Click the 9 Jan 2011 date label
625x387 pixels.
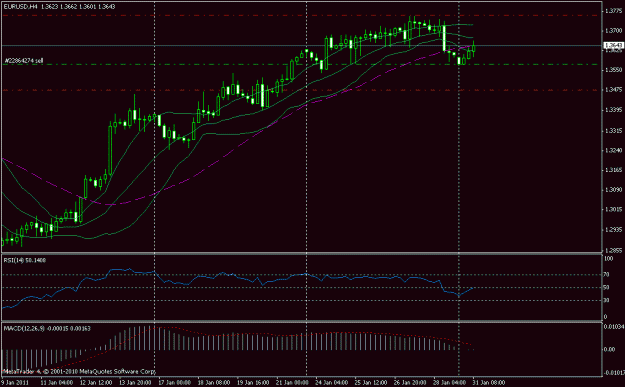[15, 383]
